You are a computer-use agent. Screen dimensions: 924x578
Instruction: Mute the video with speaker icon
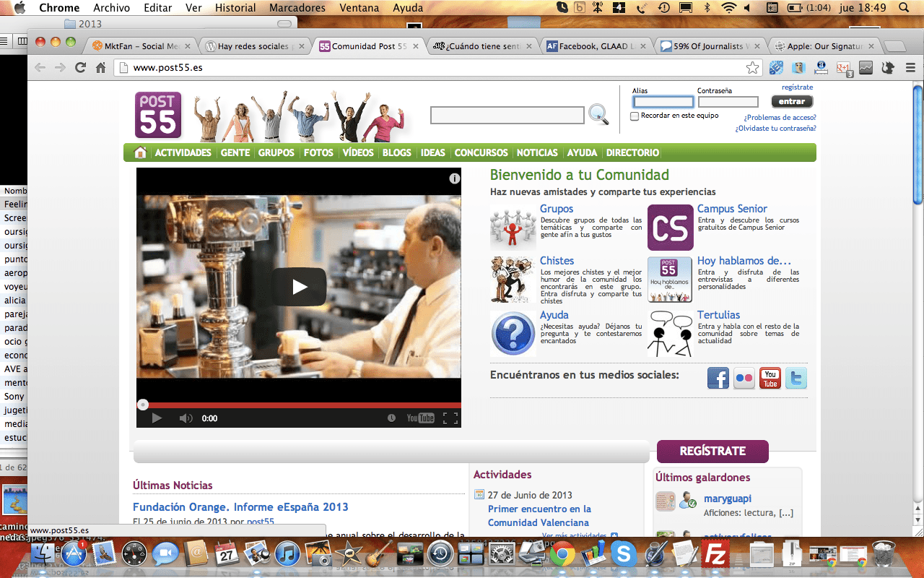coord(186,418)
